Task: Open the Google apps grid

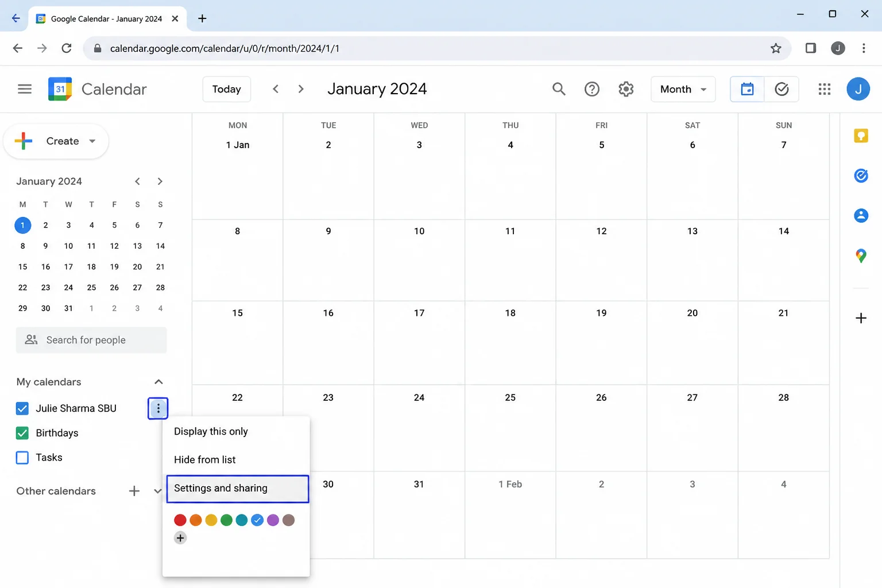Action: pyautogui.click(x=825, y=89)
